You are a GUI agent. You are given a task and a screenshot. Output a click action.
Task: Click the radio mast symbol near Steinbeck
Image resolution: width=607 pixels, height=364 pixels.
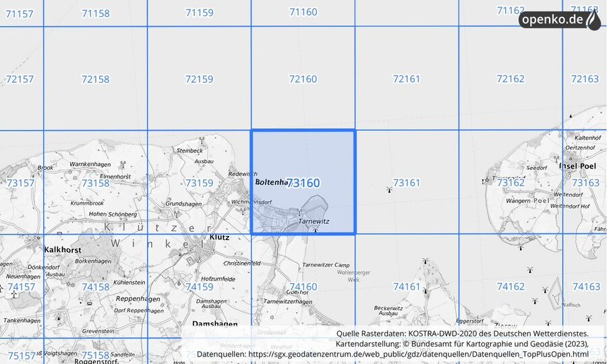point(201,140)
